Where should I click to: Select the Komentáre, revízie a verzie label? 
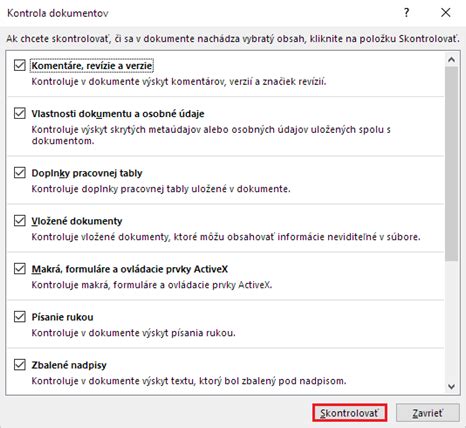click(x=92, y=66)
